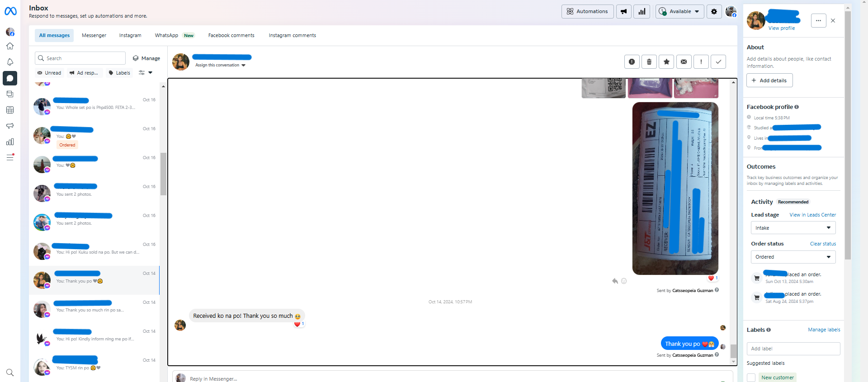This screenshot has width=868, height=382.
Task: Click the right details panel scrollbar
Action: [848, 136]
